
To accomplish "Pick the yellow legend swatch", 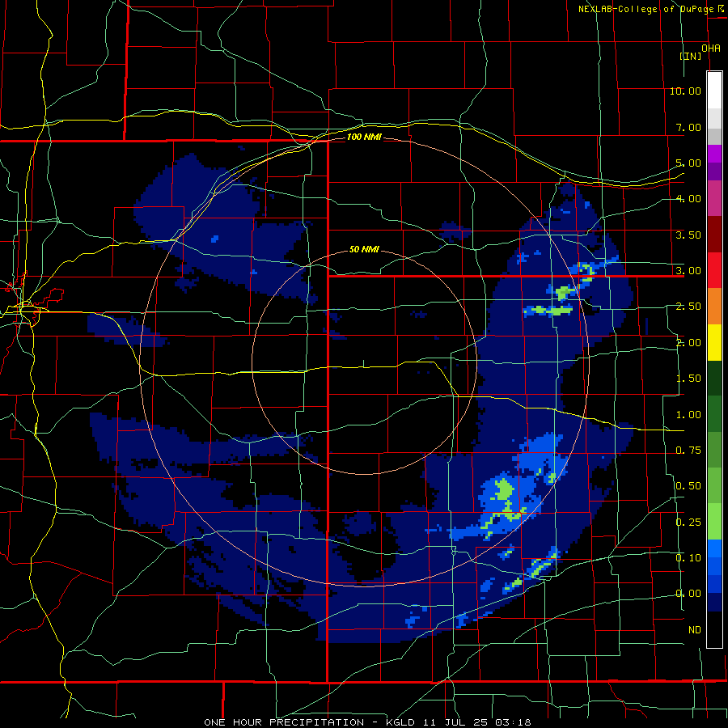I will click(x=714, y=343).
